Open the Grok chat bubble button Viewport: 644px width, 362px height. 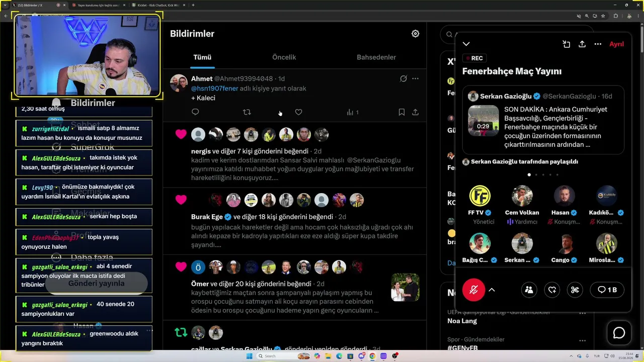(x=619, y=333)
